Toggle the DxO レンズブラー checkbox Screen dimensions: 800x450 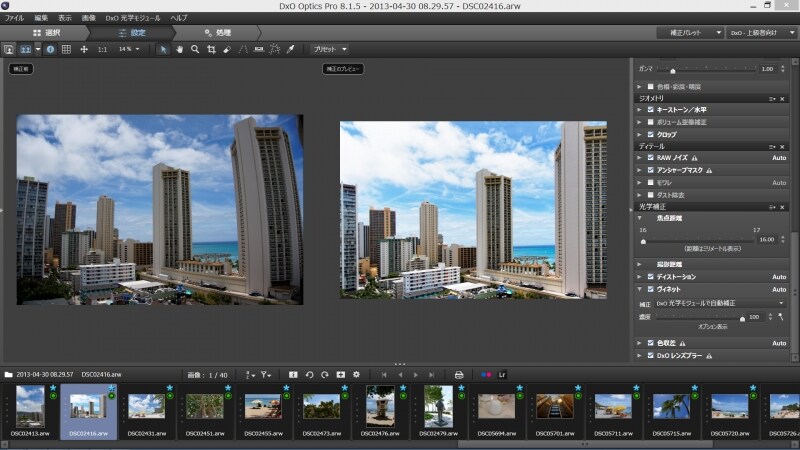(x=651, y=355)
